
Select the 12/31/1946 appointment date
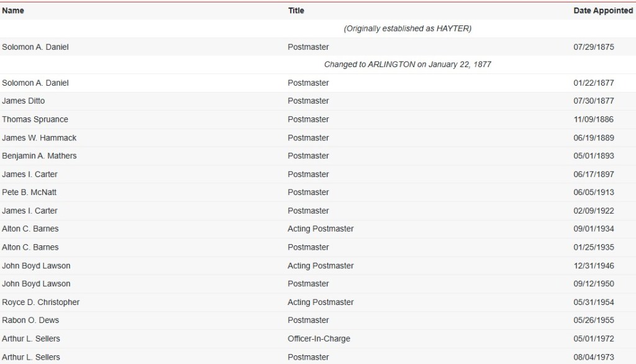593,266
